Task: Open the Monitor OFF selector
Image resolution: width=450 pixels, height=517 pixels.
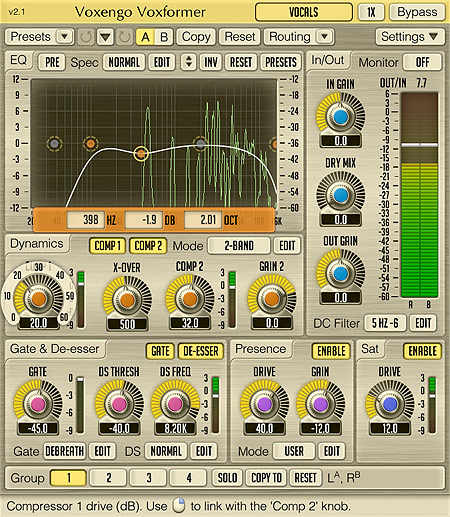Action: (422, 62)
